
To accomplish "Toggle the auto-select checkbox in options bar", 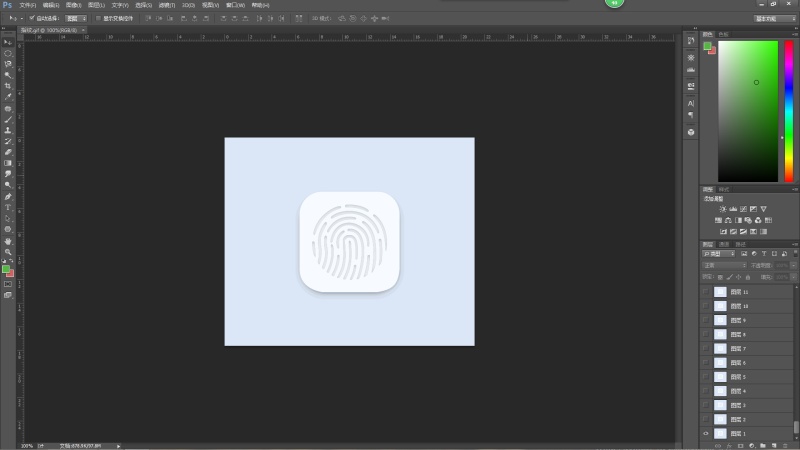I will point(32,18).
